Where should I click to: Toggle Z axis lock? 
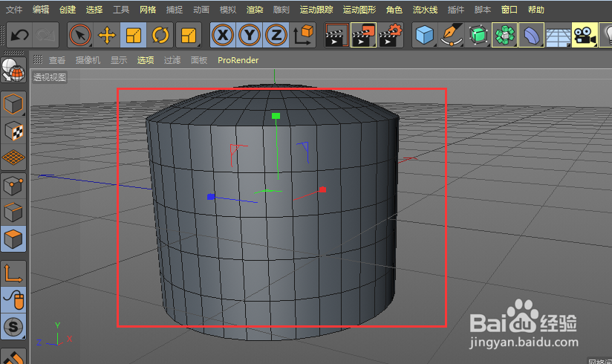click(x=276, y=35)
